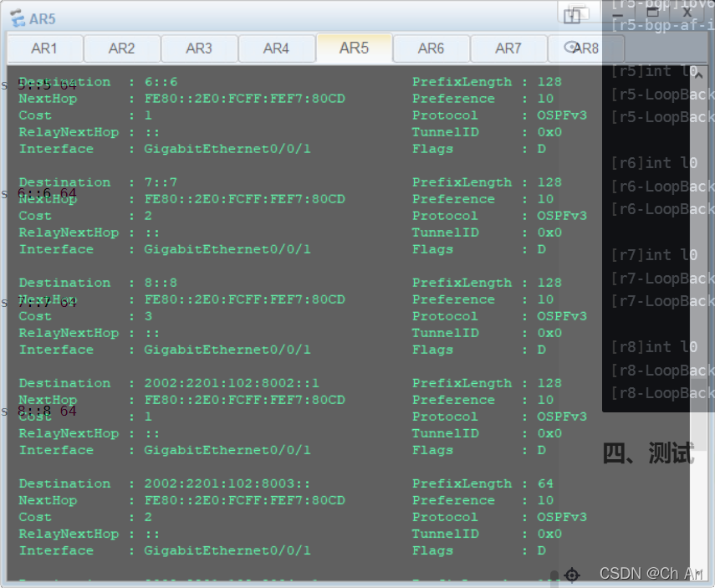Select destination value 6::6
Image resolution: width=715 pixels, height=588 pixels.
click(x=161, y=82)
